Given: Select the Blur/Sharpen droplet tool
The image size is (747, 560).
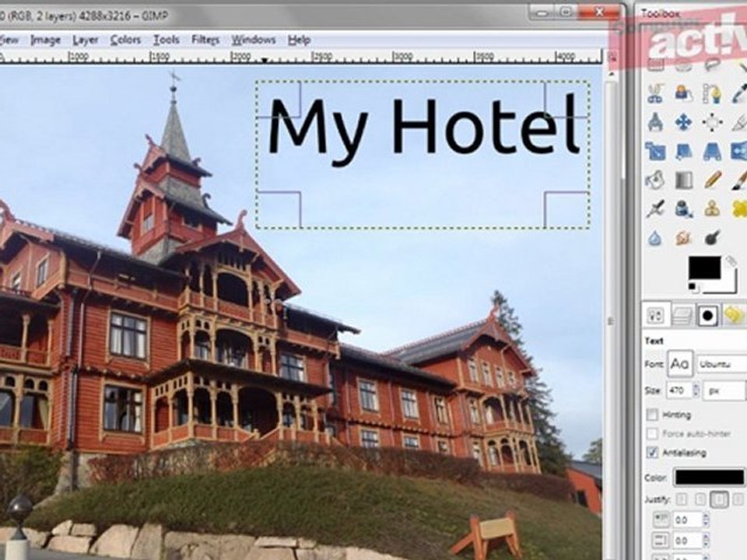Looking at the screenshot, I should [x=655, y=238].
